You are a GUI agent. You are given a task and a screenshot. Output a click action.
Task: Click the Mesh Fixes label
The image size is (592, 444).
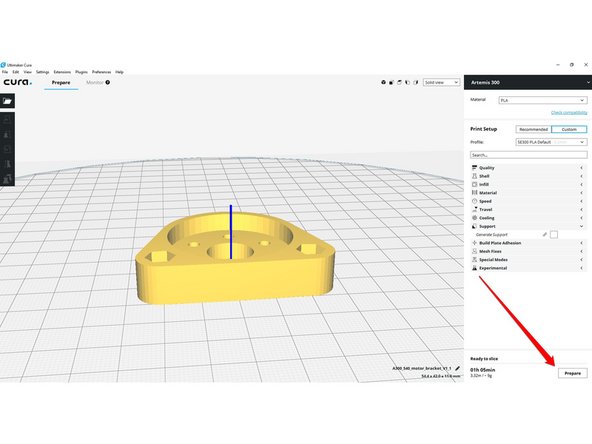tap(490, 251)
